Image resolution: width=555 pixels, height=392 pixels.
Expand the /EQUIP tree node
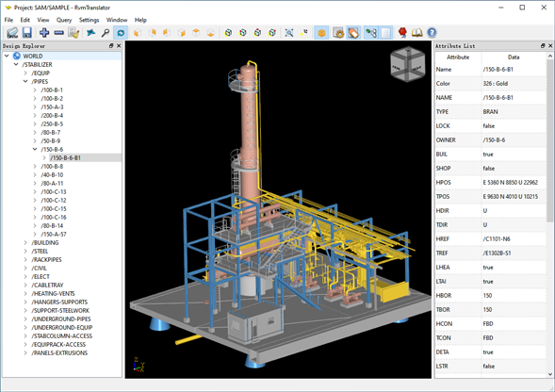[x=25, y=73]
